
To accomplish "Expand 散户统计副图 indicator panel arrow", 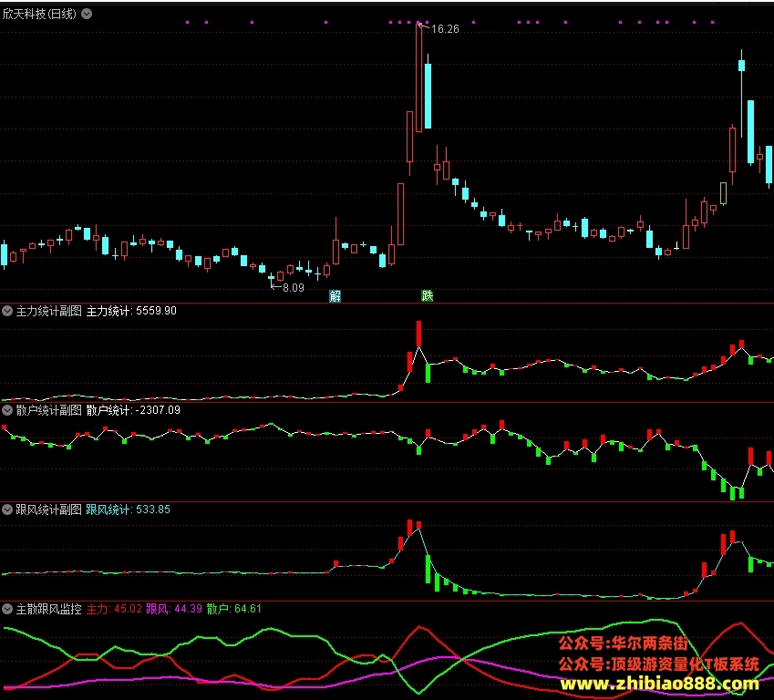I will tap(7, 410).
